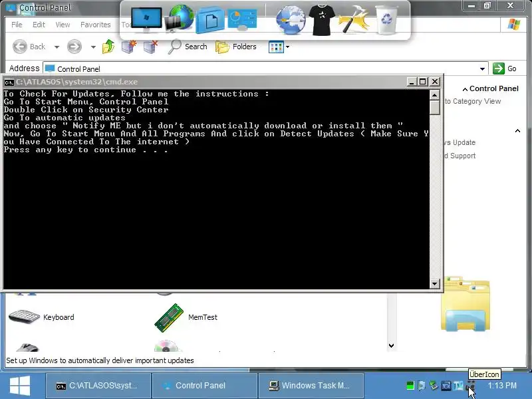Open the File menu
This screenshot has height=399, width=532.
[17, 25]
